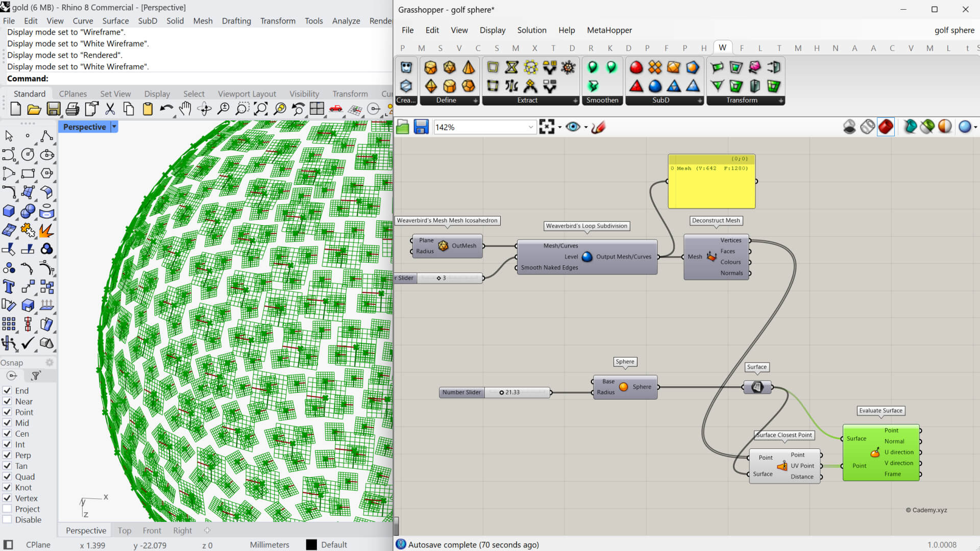Click the sketch tool icon in Grasshopper toolbar
This screenshot has height=551, width=980.
pyautogui.click(x=598, y=127)
